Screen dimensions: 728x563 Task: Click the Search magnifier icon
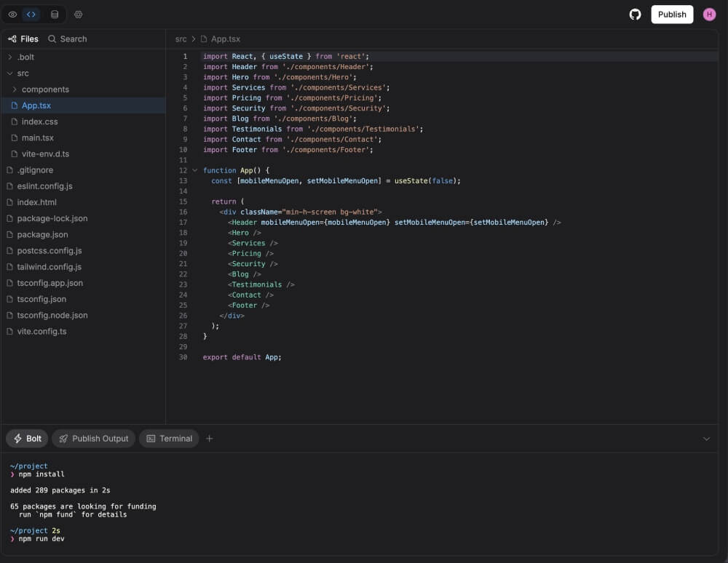(x=52, y=39)
